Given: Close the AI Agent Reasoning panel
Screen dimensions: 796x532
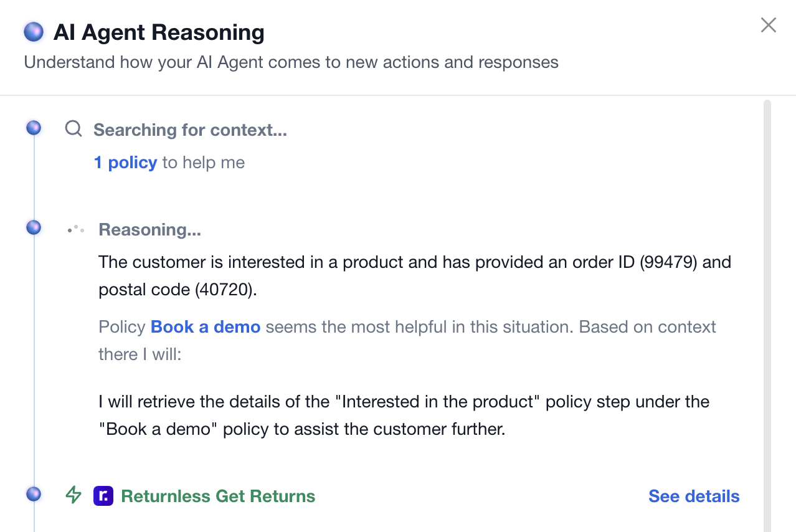Looking at the screenshot, I should click(x=769, y=25).
